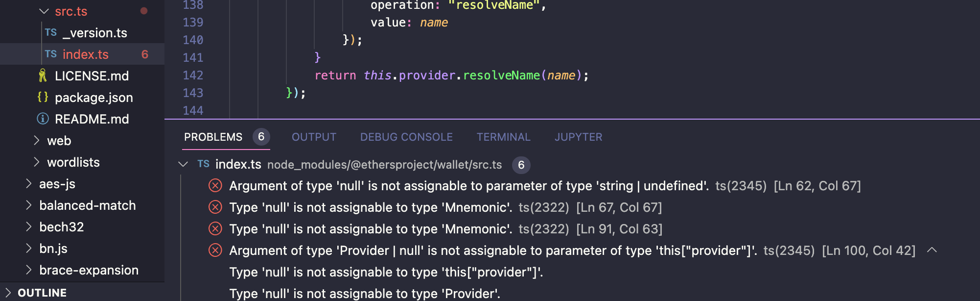Screen dimensions: 980x301
Task: Open README.md file
Action: click(x=92, y=119)
